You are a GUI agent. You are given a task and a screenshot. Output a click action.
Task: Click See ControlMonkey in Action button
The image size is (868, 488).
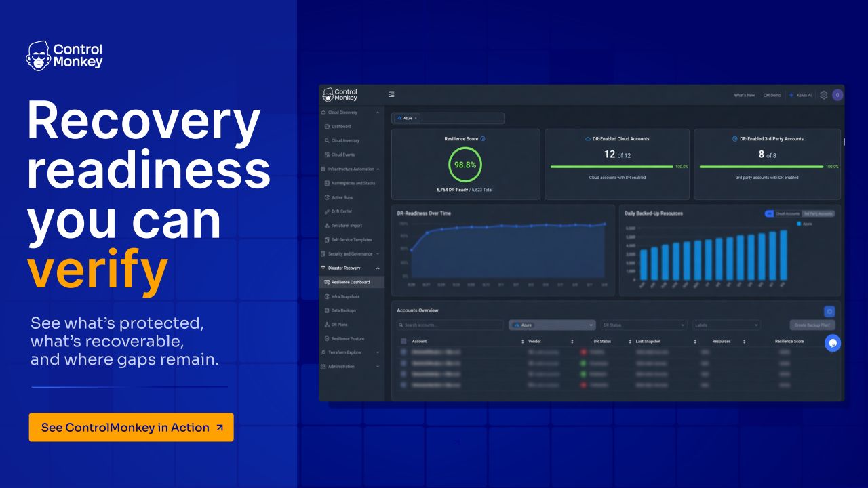131,427
